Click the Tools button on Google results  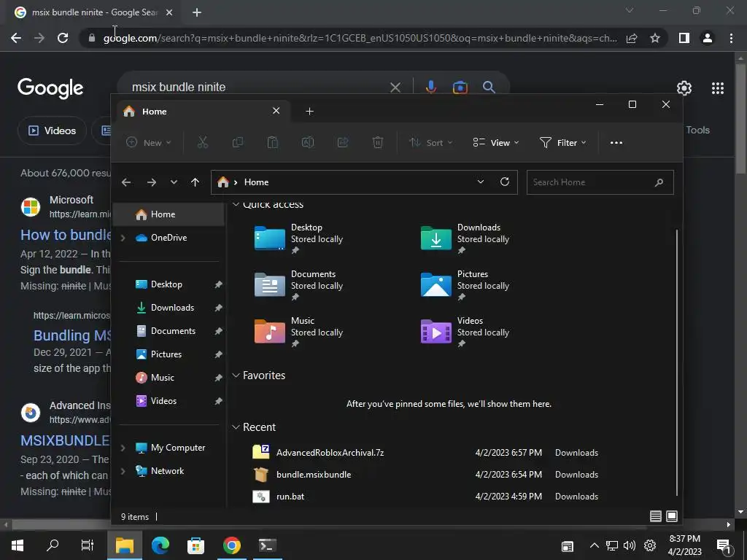coord(697,130)
